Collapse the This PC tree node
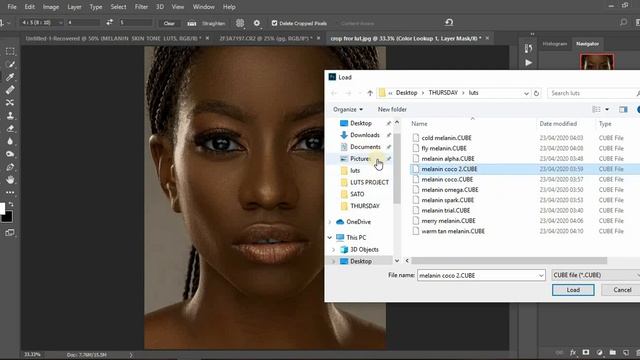 tap(330, 238)
